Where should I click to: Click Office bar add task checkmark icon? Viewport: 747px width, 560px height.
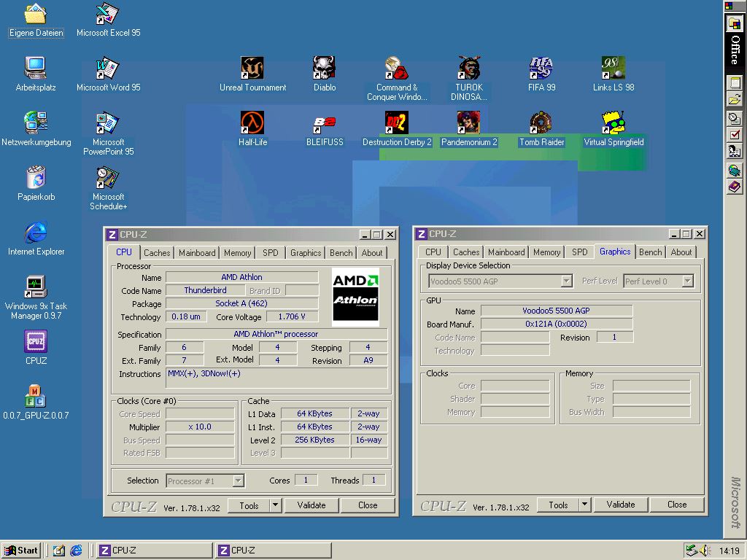pos(735,135)
